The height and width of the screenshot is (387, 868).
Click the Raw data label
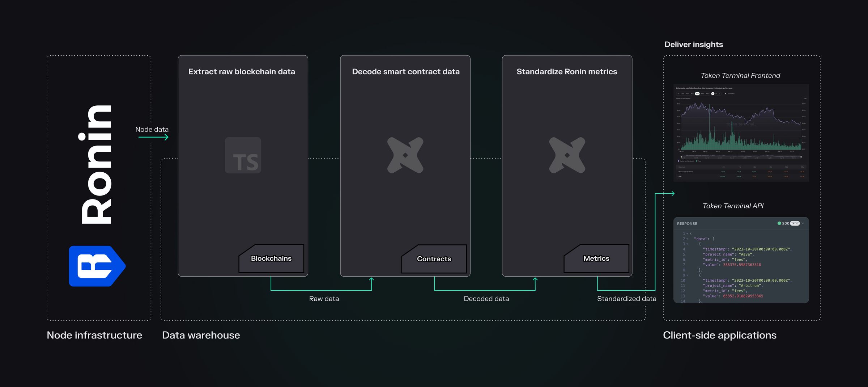[324, 299]
